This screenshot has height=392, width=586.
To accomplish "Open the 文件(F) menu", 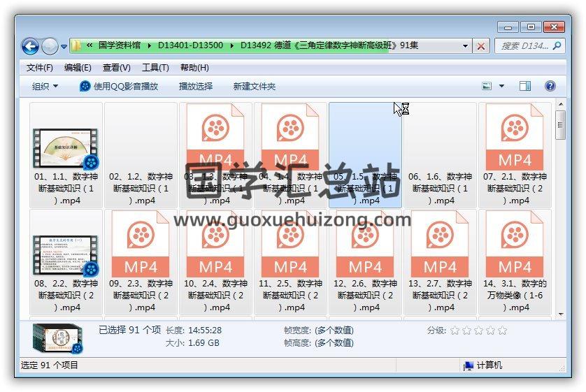I will click(40, 68).
